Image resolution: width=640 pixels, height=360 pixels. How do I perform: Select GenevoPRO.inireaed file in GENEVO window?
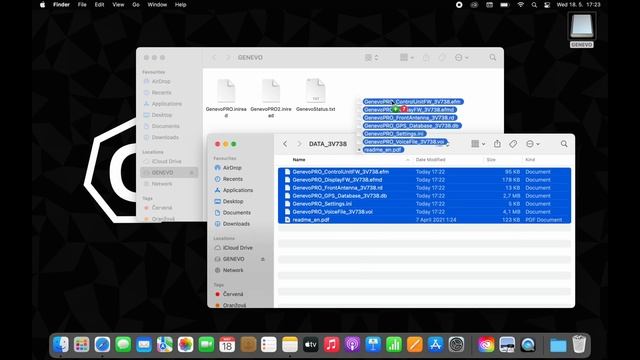(x=226, y=98)
